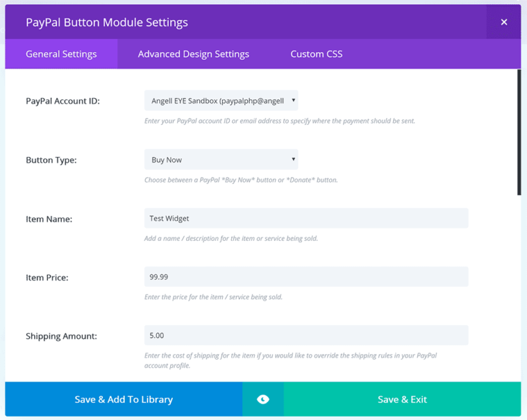Switch to General Settings tab
This screenshot has height=420, width=527.
pyautogui.click(x=61, y=54)
